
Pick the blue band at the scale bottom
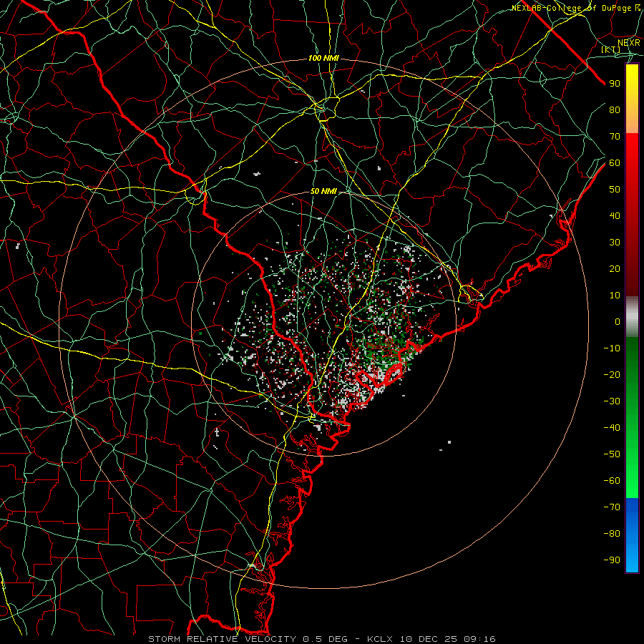coord(632,535)
